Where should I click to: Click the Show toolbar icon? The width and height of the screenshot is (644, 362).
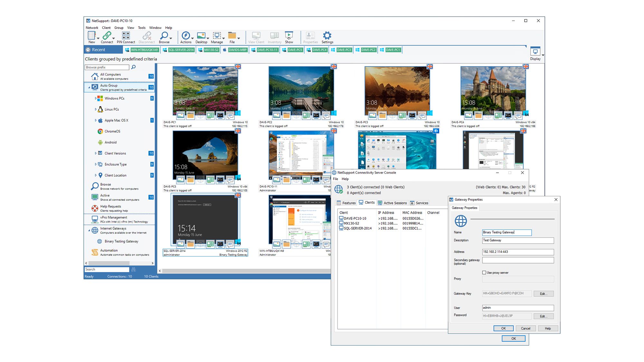[x=289, y=36]
